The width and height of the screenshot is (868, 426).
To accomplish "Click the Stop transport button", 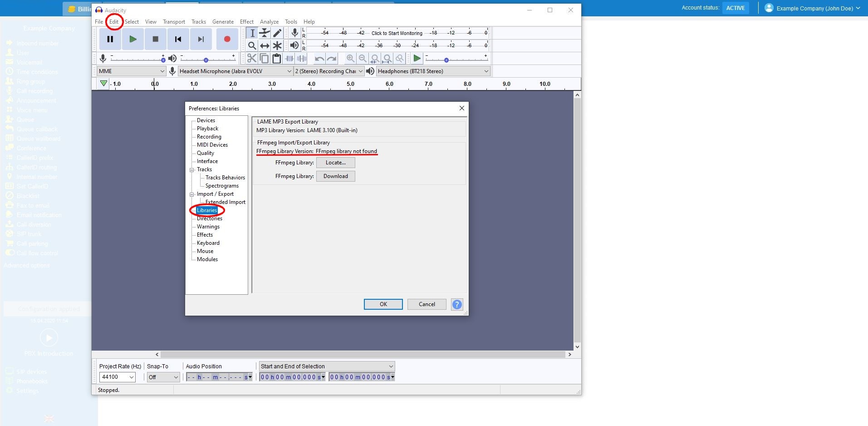I will click(156, 39).
